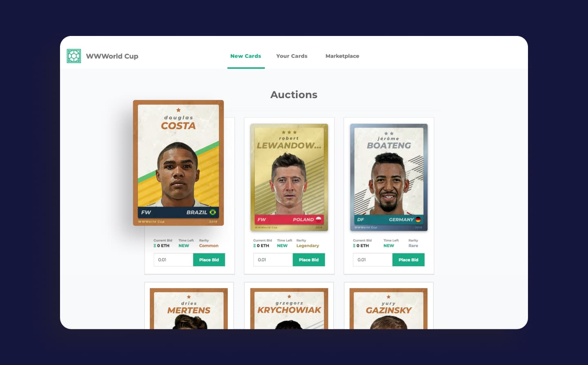Click the Ethereum symbol under Boateng's current bid
Screen dimensions: 588x365
pos(354,246)
